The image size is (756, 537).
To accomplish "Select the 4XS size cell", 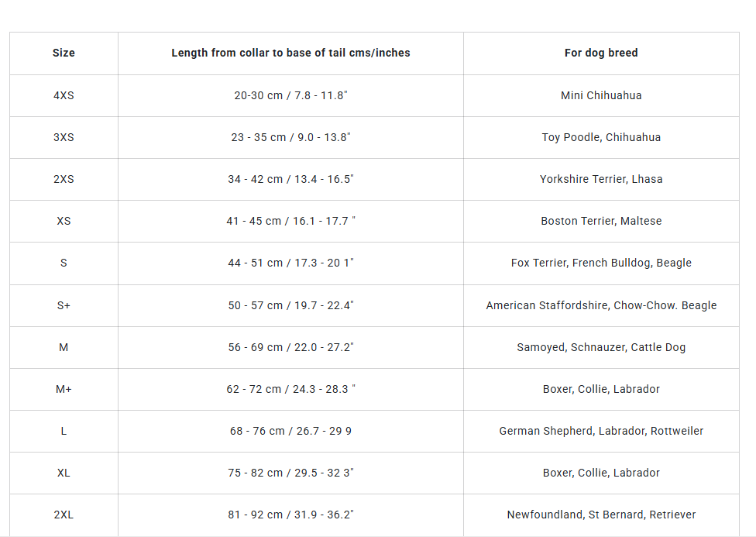I will point(64,95).
